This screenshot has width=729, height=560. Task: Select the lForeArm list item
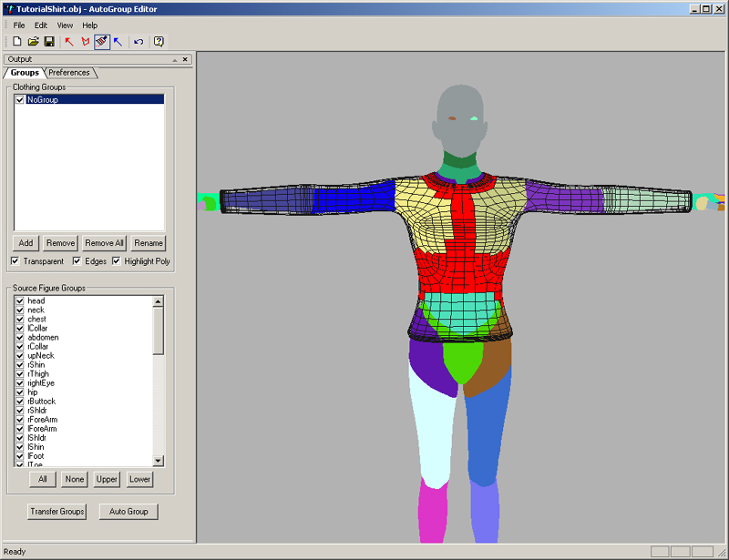[42, 429]
